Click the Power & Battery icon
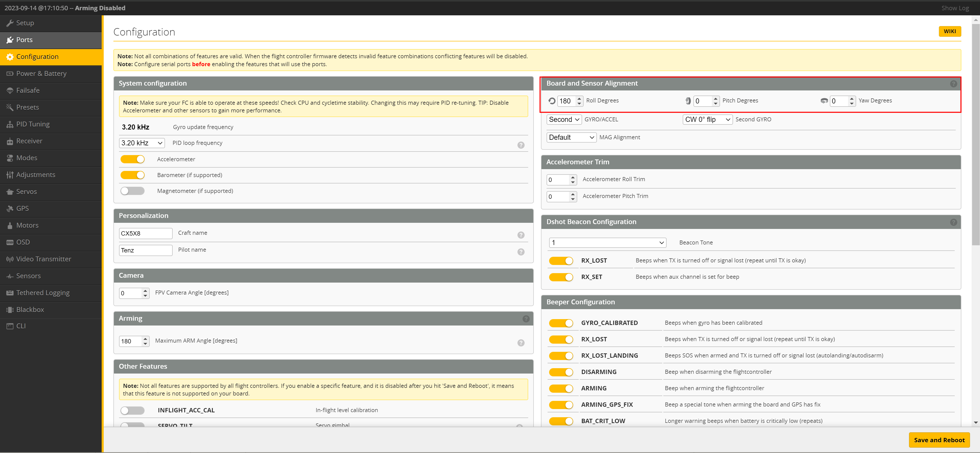Image resolution: width=980 pixels, height=453 pixels. [x=10, y=74]
